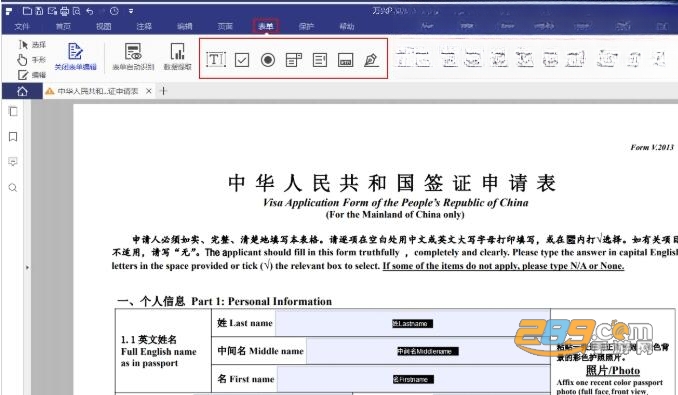The width and height of the screenshot is (678, 395).
Task: Add a text field form control
Action: click(216, 59)
